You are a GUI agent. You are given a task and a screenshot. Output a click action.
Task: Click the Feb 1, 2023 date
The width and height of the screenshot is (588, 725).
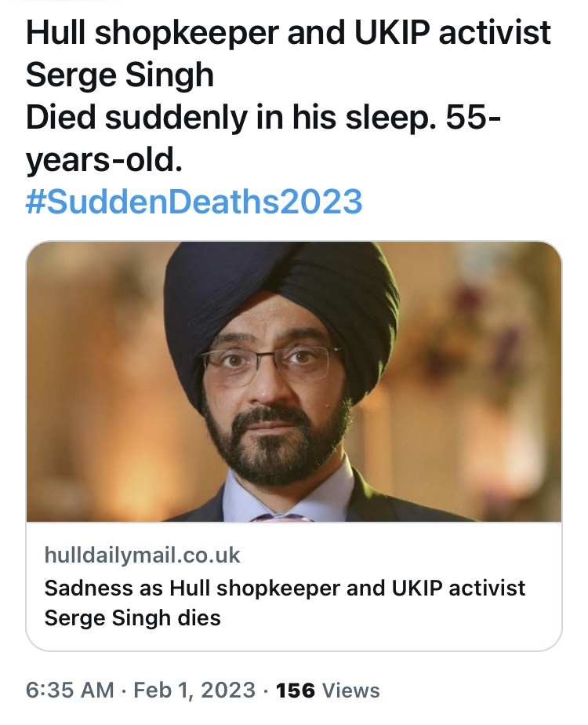196,690
